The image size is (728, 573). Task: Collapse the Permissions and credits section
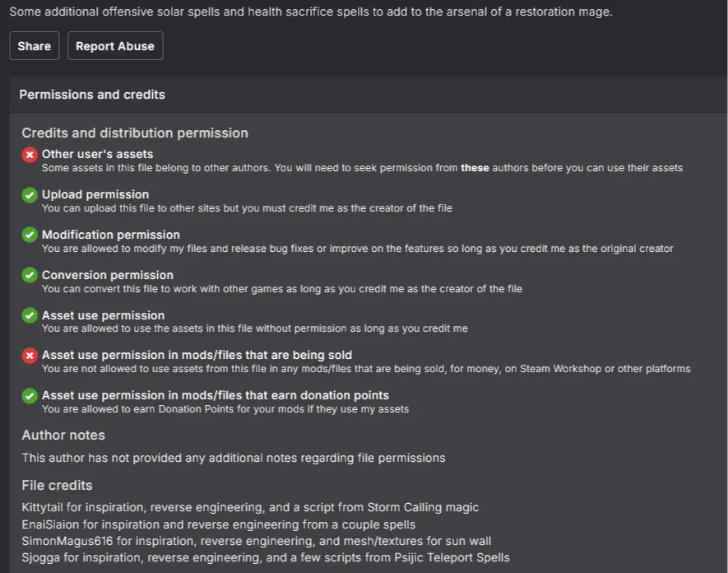(369, 95)
